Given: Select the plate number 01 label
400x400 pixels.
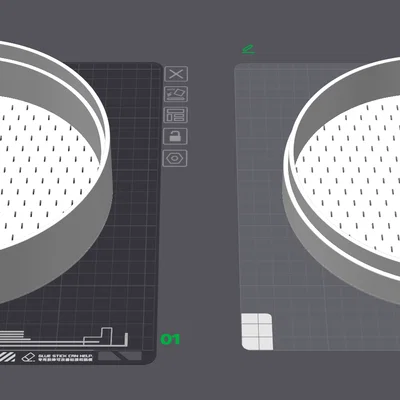Looking at the screenshot, I should pyautogui.click(x=170, y=339).
